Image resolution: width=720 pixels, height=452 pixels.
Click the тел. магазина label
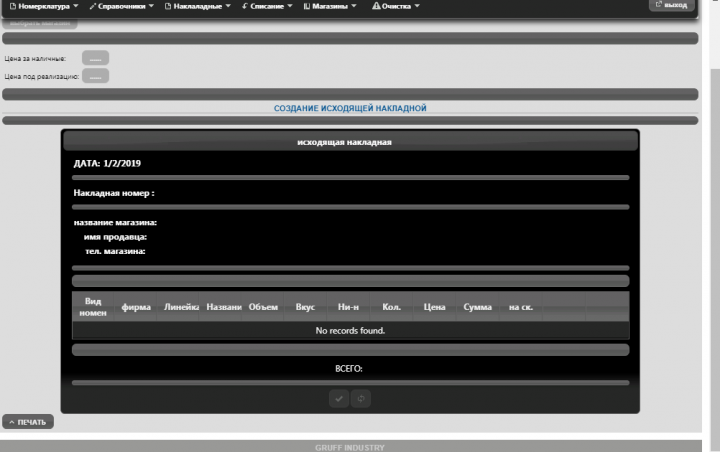[x=115, y=251]
